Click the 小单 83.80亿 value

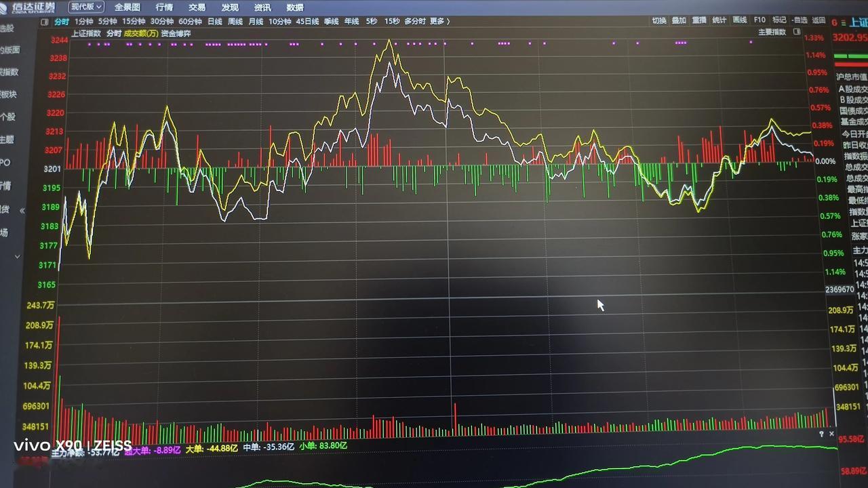click(322, 446)
